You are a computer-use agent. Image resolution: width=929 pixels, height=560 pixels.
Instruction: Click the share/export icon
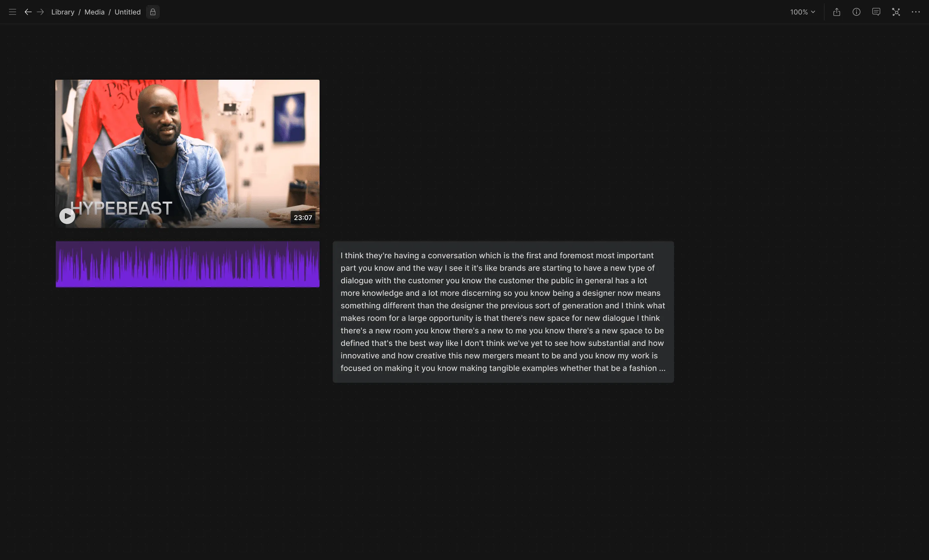(837, 12)
